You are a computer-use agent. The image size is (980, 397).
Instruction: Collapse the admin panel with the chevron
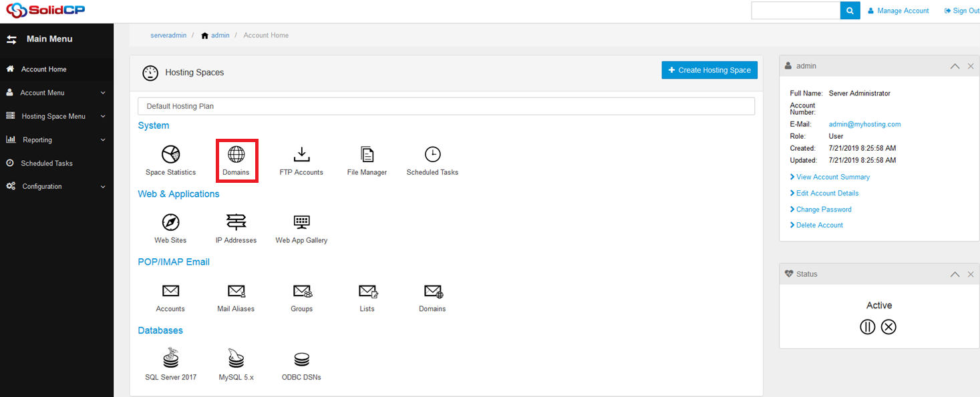click(x=955, y=66)
